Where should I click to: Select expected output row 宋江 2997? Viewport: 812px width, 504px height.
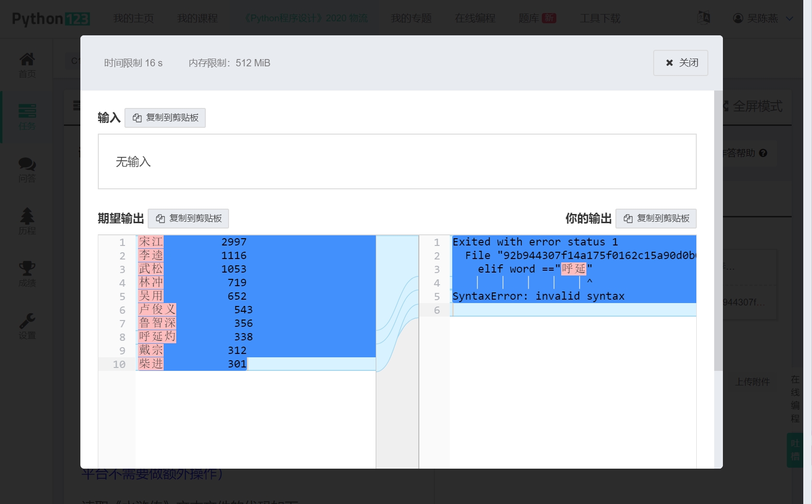click(x=256, y=242)
